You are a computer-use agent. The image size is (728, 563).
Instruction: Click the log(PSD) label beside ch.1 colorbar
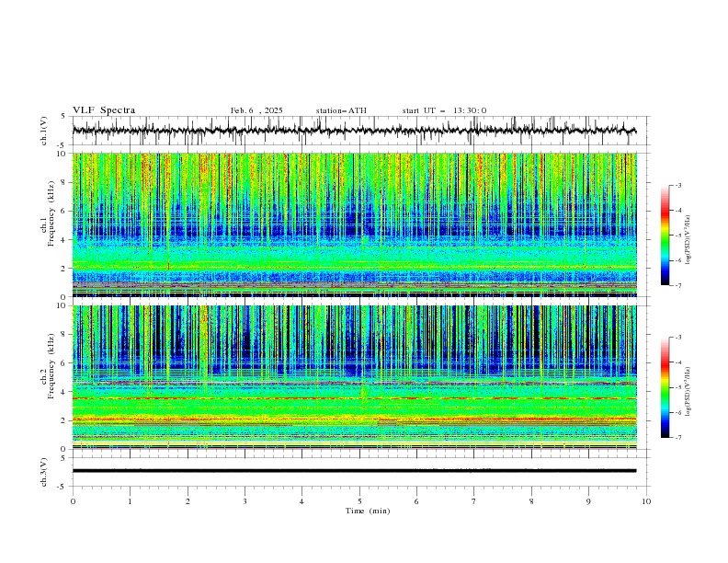click(688, 240)
